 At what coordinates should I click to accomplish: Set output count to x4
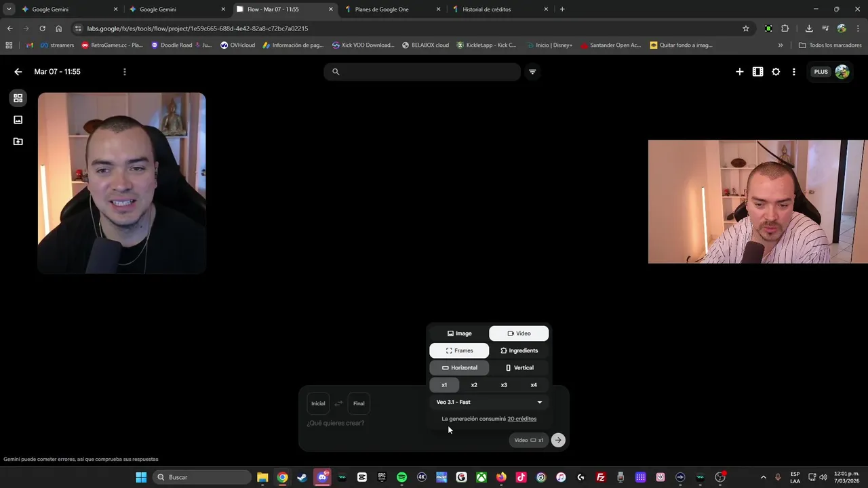[x=534, y=385]
